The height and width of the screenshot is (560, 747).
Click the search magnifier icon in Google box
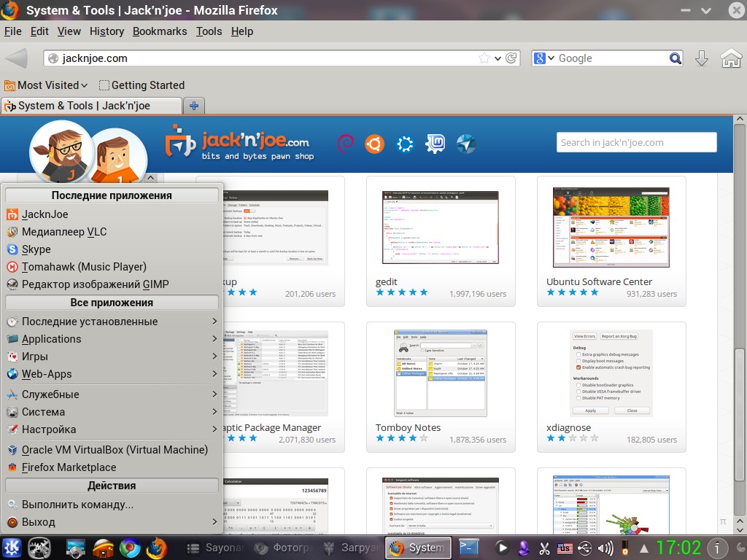tap(675, 58)
